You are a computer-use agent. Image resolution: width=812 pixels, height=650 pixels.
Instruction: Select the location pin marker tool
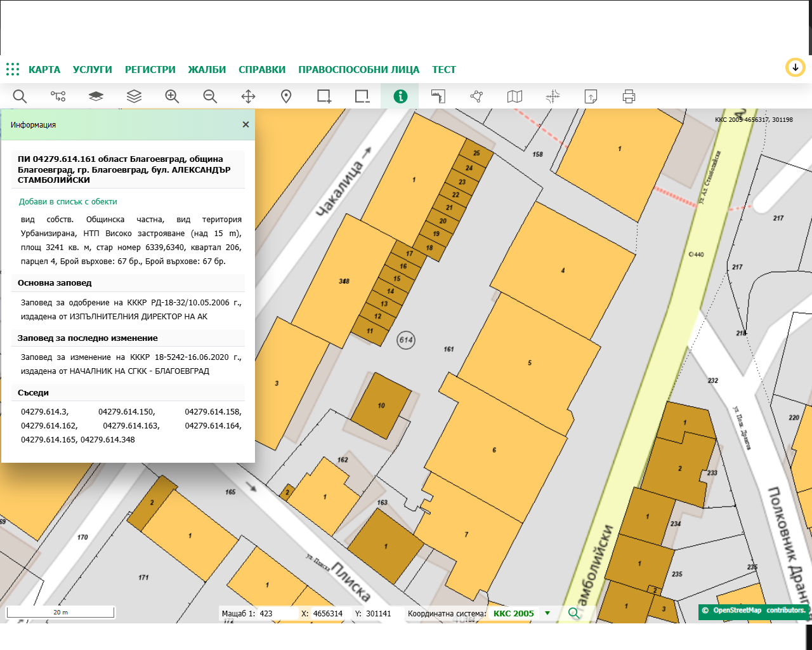[286, 96]
